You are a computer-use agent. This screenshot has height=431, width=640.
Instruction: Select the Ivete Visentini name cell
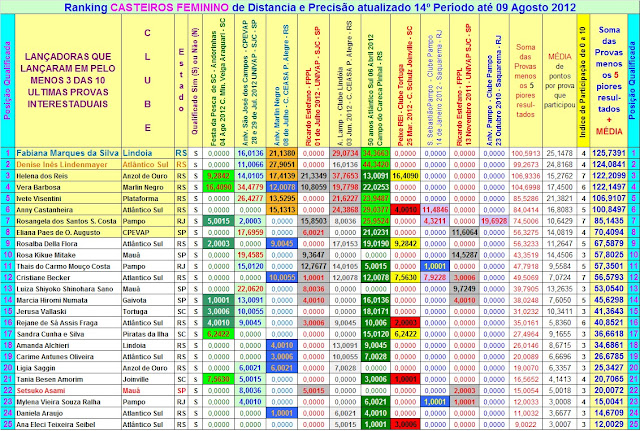68,198
